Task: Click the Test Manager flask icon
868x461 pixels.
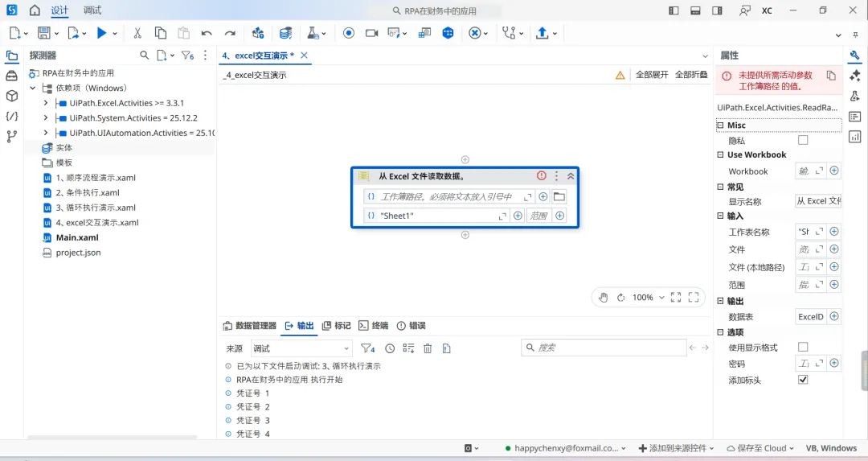Action: (313, 33)
